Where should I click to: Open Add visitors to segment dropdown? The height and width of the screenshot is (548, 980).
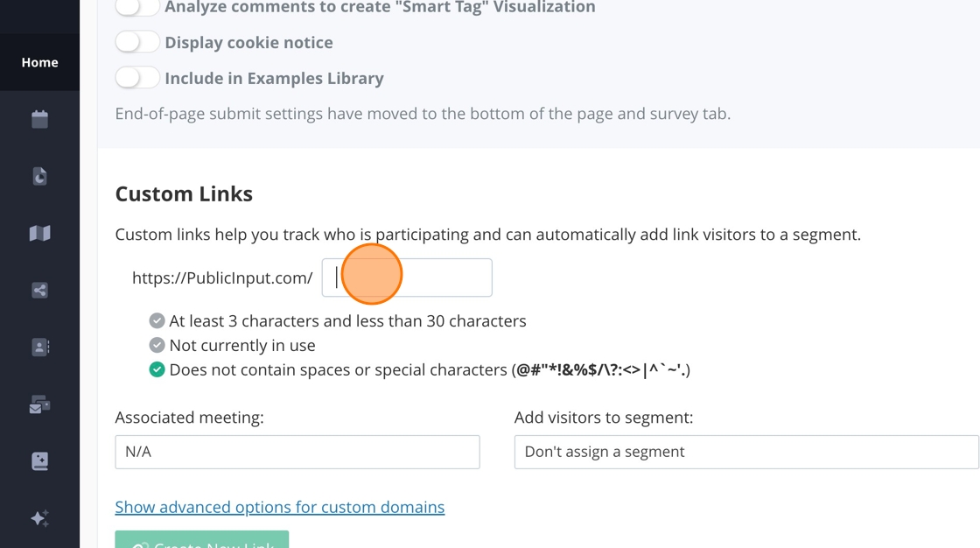click(x=745, y=452)
